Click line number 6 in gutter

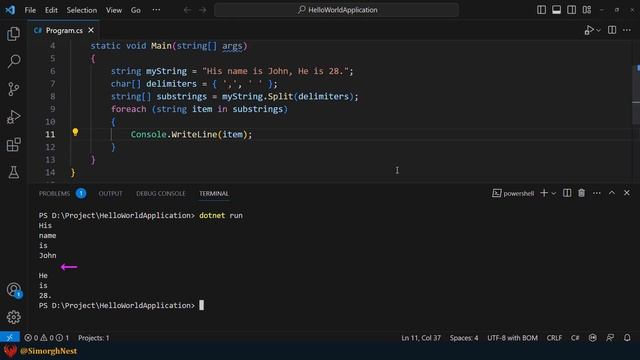(x=53, y=71)
